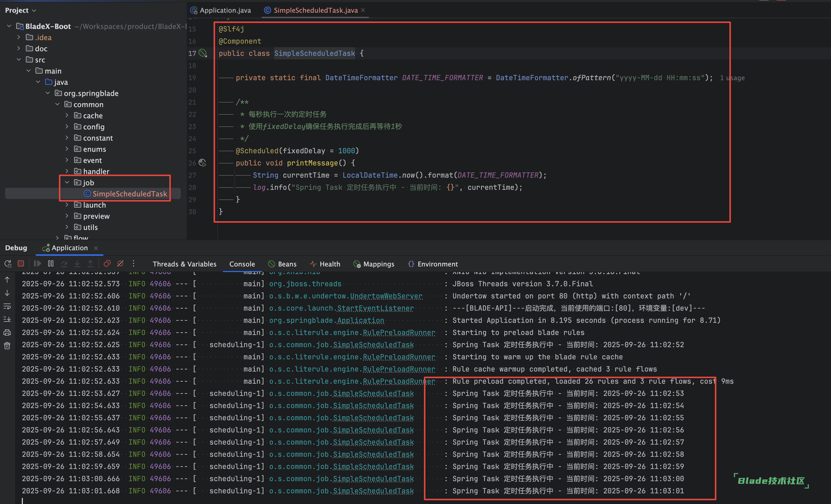Clear all console output
This screenshot has height=504, width=831.
(7, 346)
